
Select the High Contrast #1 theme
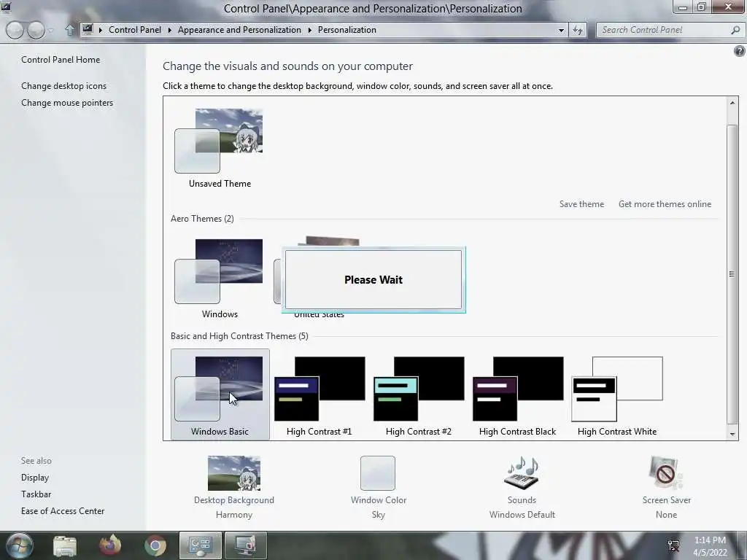(x=320, y=394)
